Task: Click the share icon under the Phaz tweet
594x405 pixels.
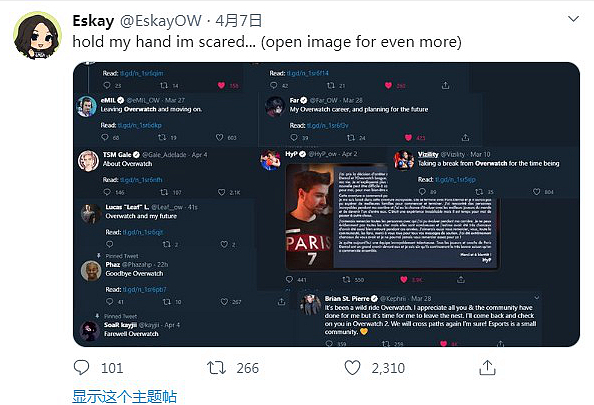Action: tap(281, 302)
